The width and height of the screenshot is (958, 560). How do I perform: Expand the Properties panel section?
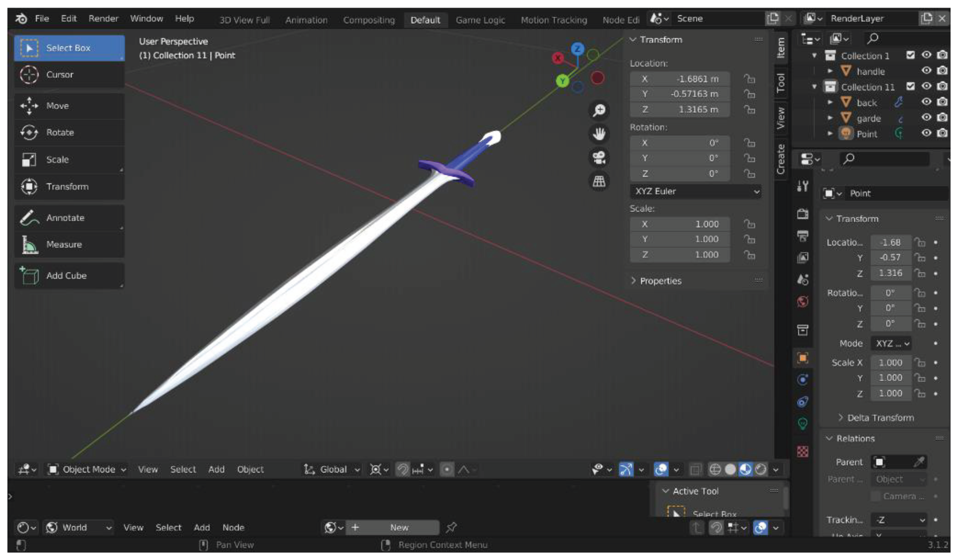[660, 281]
